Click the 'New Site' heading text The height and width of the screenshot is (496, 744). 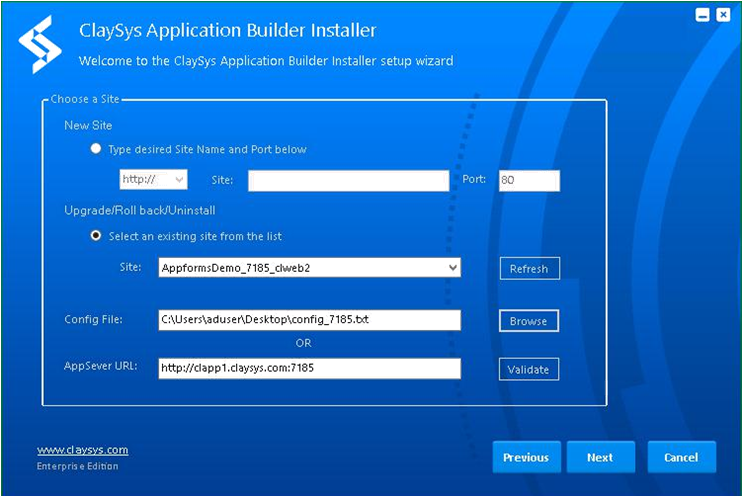click(x=88, y=125)
